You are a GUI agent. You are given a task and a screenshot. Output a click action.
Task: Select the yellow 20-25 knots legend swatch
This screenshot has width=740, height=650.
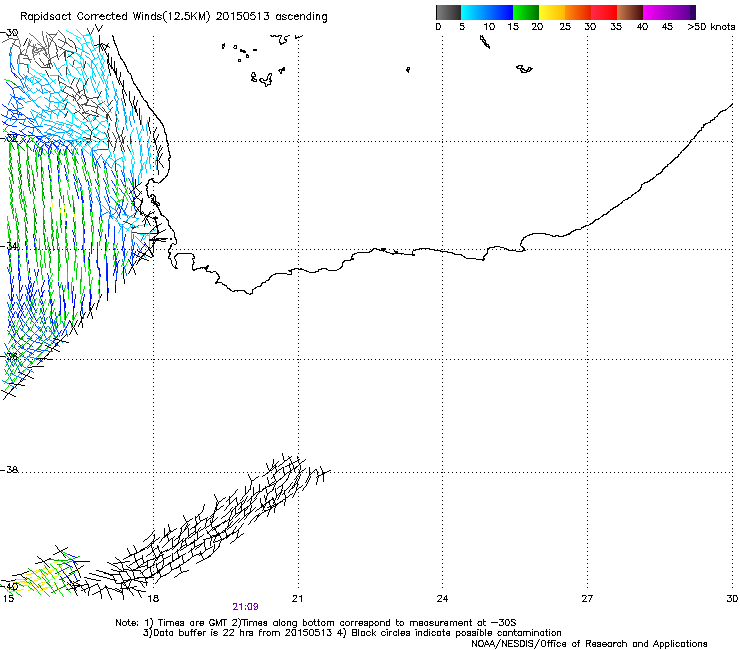click(x=552, y=12)
